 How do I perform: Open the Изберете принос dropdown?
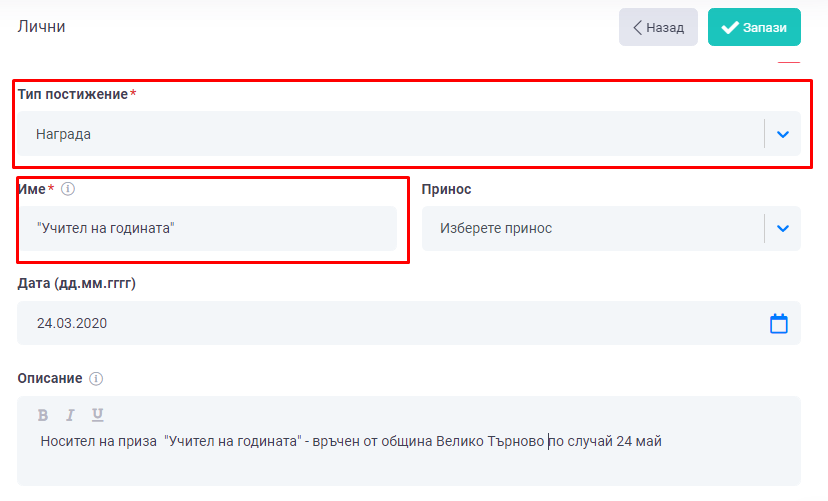click(592, 229)
